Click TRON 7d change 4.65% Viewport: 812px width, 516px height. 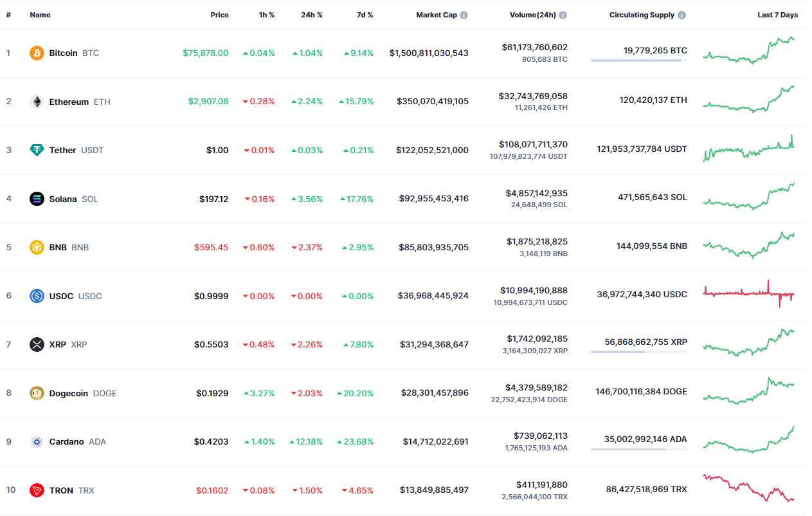(x=357, y=490)
